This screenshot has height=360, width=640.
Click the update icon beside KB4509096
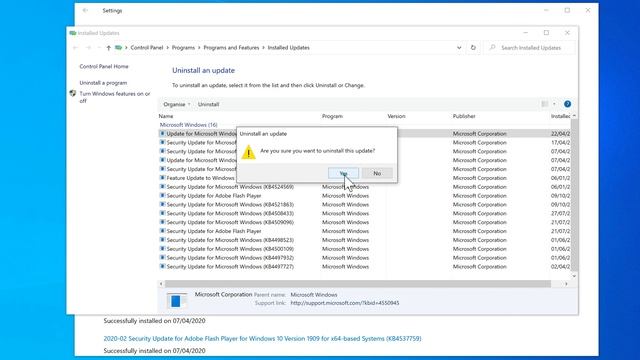point(162,222)
